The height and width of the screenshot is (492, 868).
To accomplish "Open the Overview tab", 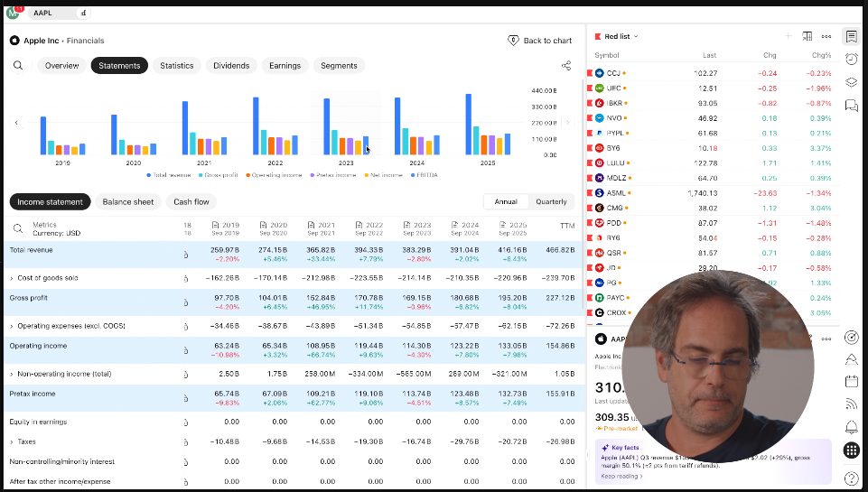I will 62,65.
